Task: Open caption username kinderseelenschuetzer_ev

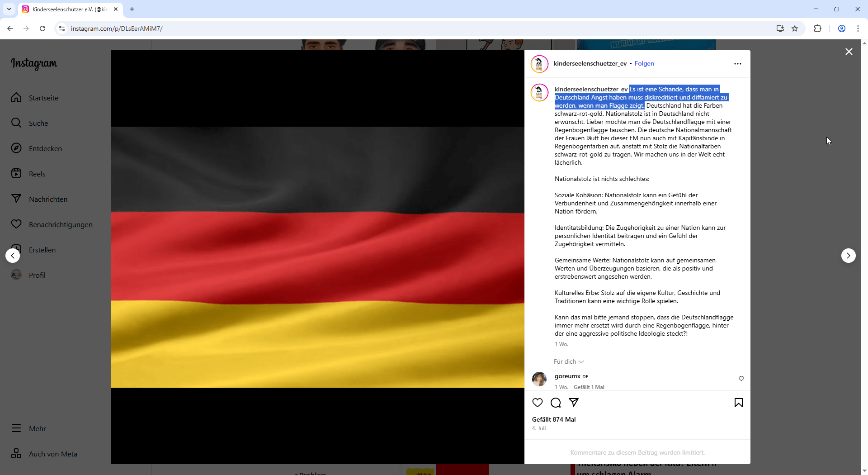Action: [x=591, y=89]
